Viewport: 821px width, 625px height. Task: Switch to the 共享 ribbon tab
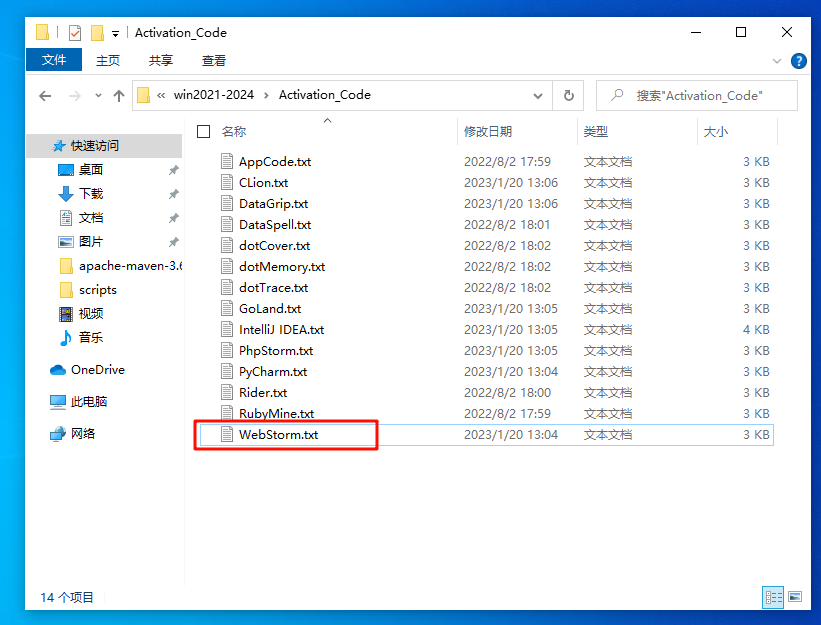161,60
